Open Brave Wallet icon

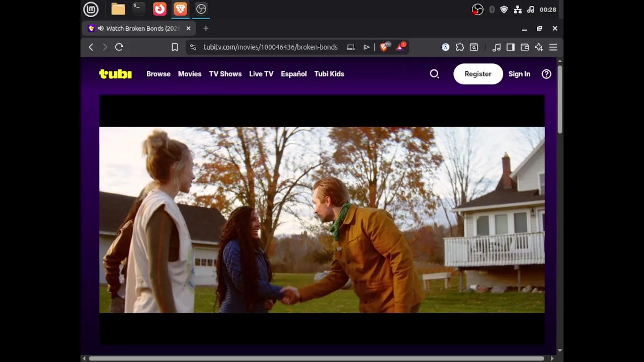[525, 47]
